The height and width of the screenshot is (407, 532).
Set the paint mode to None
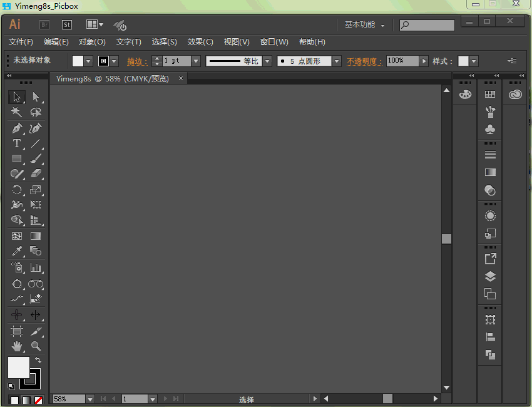point(38,399)
